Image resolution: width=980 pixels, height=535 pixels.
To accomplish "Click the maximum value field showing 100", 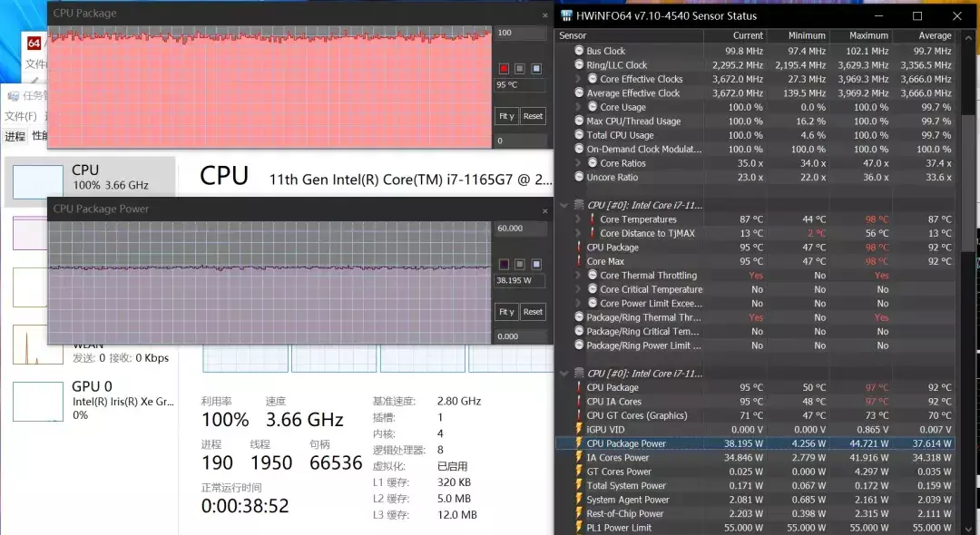I will pos(521,33).
